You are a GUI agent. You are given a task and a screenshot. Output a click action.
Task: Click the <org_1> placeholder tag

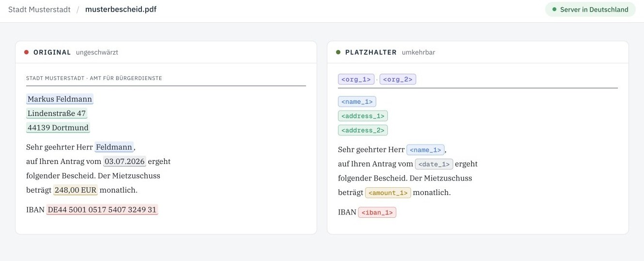356,79
